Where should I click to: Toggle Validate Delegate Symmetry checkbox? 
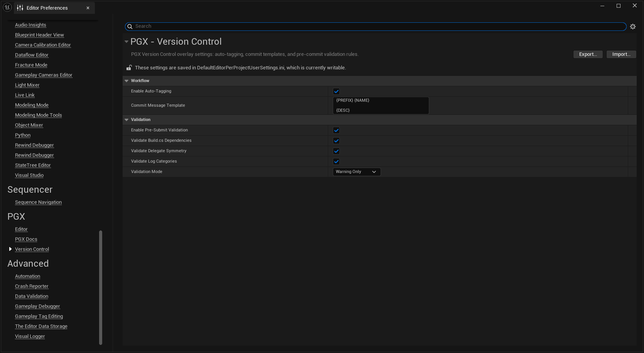(x=336, y=151)
